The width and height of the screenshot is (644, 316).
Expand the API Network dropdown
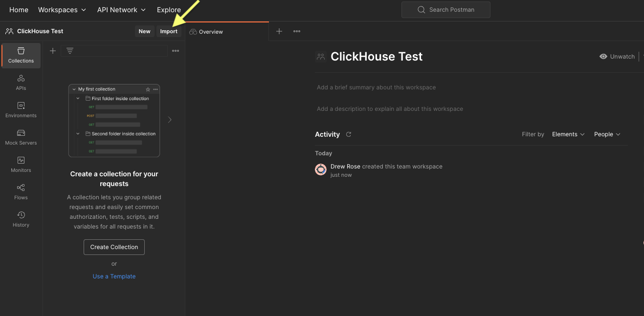[121, 10]
